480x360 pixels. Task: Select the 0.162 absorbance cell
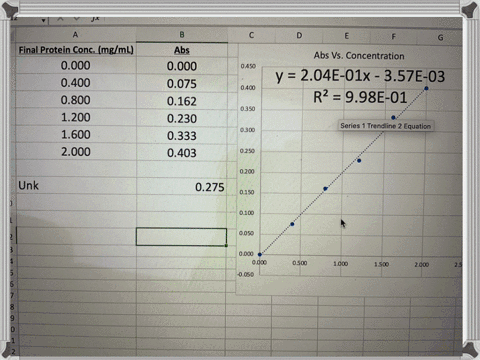point(182,101)
